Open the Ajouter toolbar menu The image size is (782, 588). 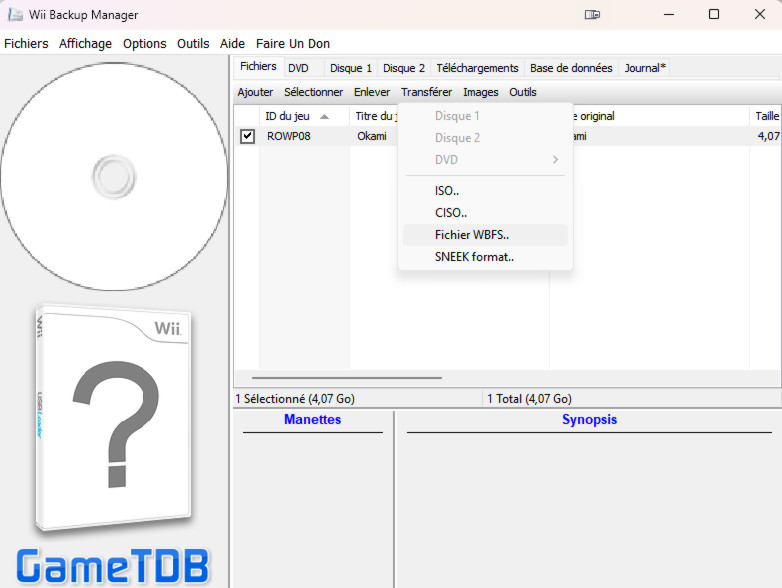tap(255, 92)
